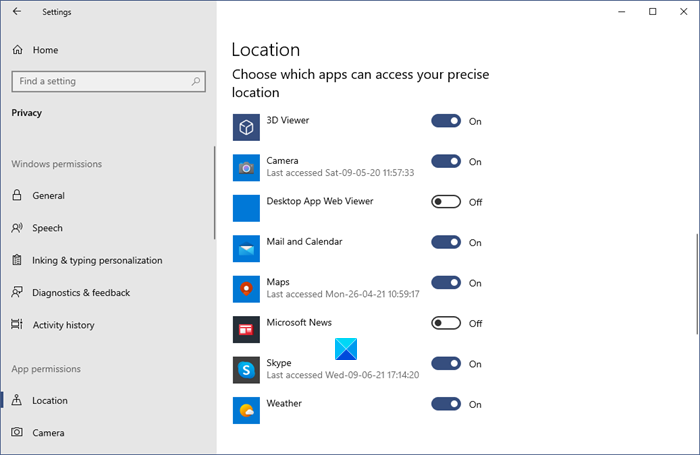Viewport: 700px width, 455px height.
Task: Click the General lock icon
Action: [x=17, y=195]
